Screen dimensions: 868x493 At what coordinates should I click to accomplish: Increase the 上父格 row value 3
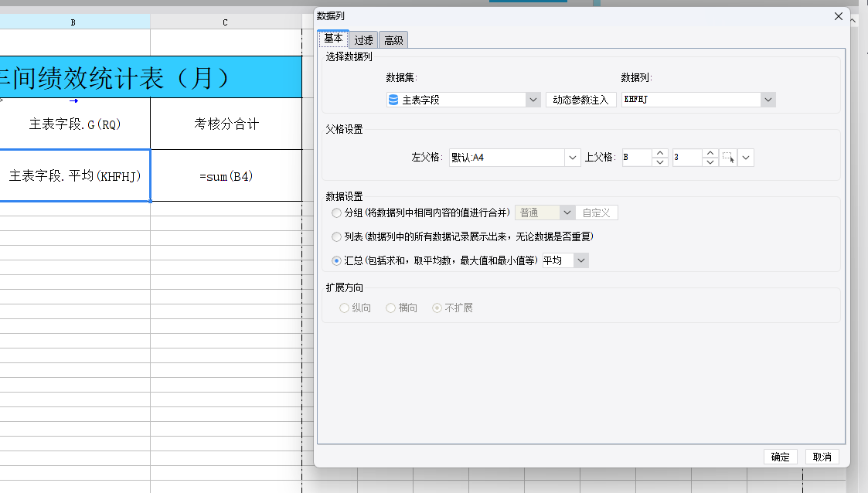point(710,153)
